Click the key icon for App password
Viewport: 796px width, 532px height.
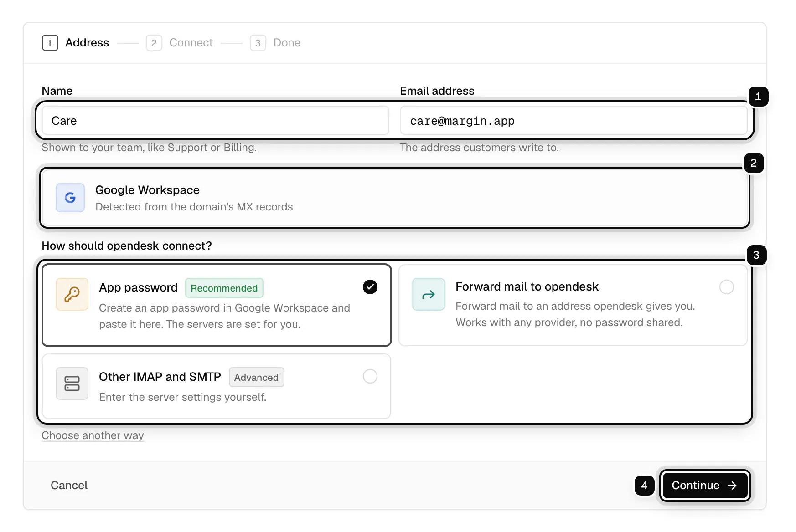(x=72, y=294)
